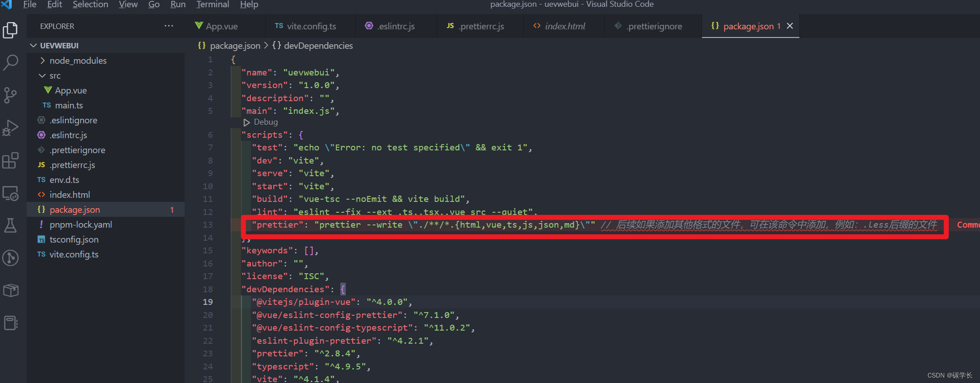Click the icon beside tsconfig.json
This screenshot has width=980, height=383.
(42, 239)
